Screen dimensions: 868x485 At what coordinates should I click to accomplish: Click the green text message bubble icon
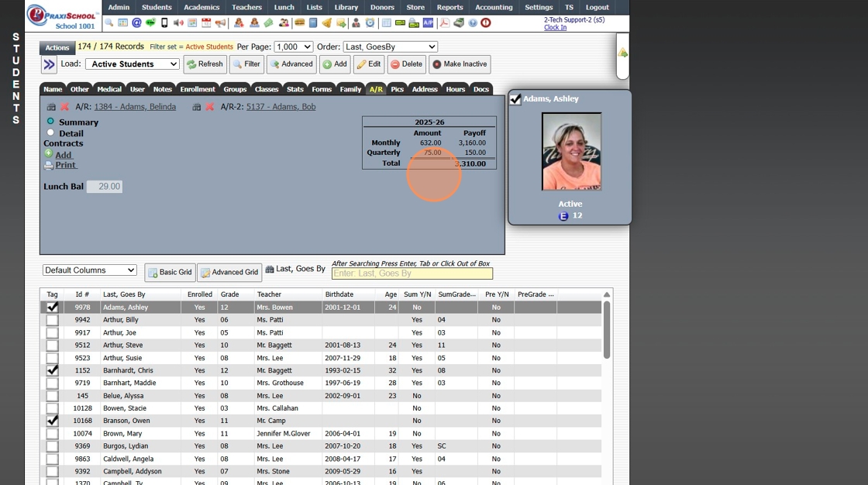(150, 22)
